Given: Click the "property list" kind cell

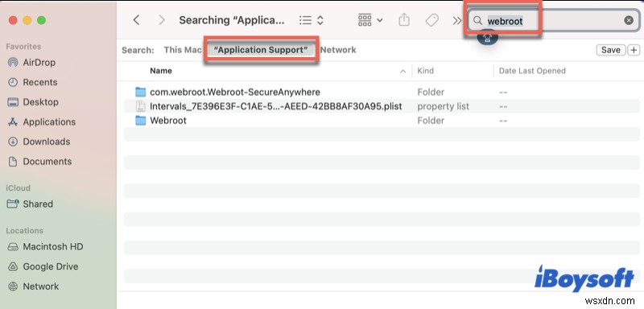Looking at the screenshot, I should [x=444, y=106].
